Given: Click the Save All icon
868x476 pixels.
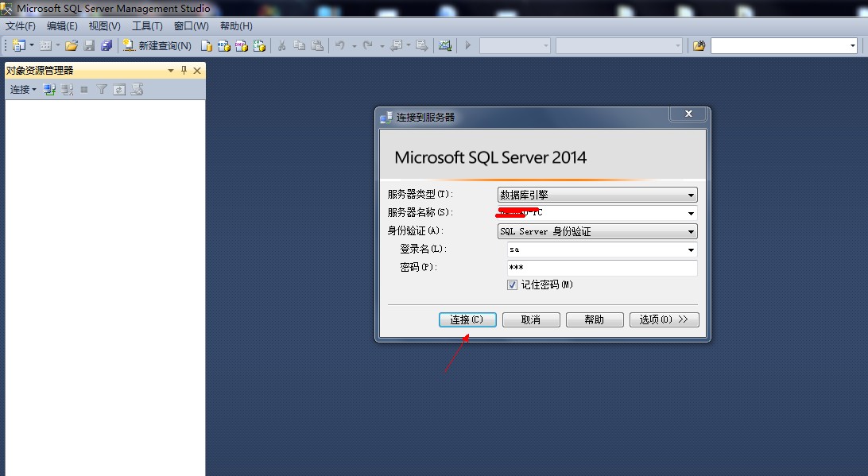Looking at the screenshot, I should point(107,45).
